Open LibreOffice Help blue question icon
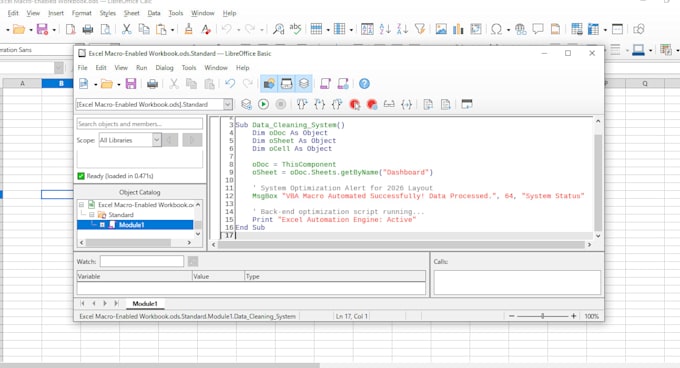 [364, 84]
